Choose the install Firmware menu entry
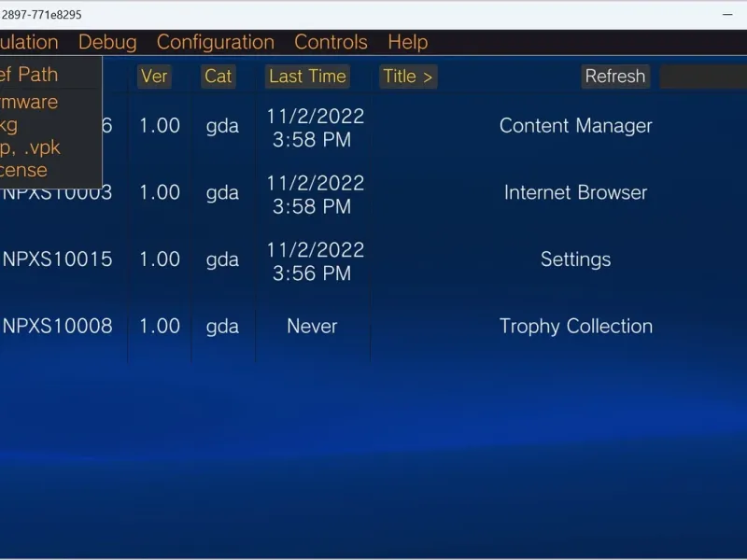Image resolution: width=747 pixels, height=560 pixels. click(x=29, y=102)
